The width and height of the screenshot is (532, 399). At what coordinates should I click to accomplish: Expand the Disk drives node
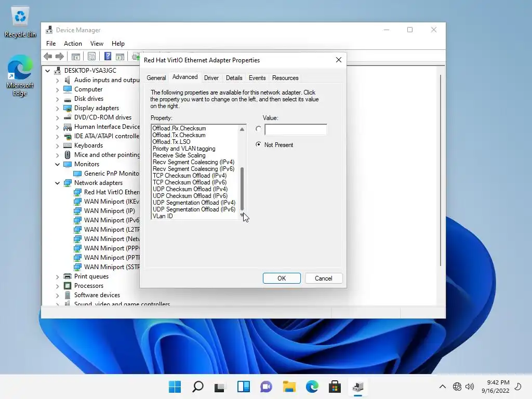tap(57, 99)
